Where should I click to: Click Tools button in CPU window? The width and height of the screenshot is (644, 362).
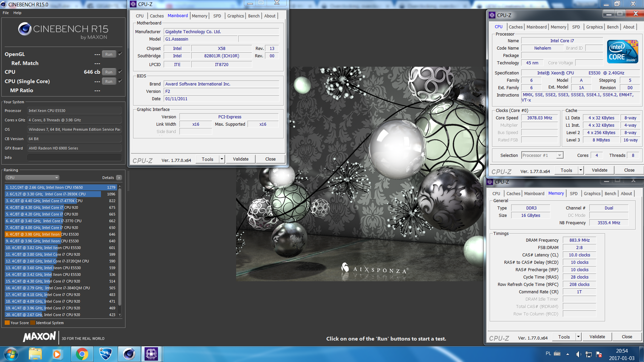click(x=567, y=170)
